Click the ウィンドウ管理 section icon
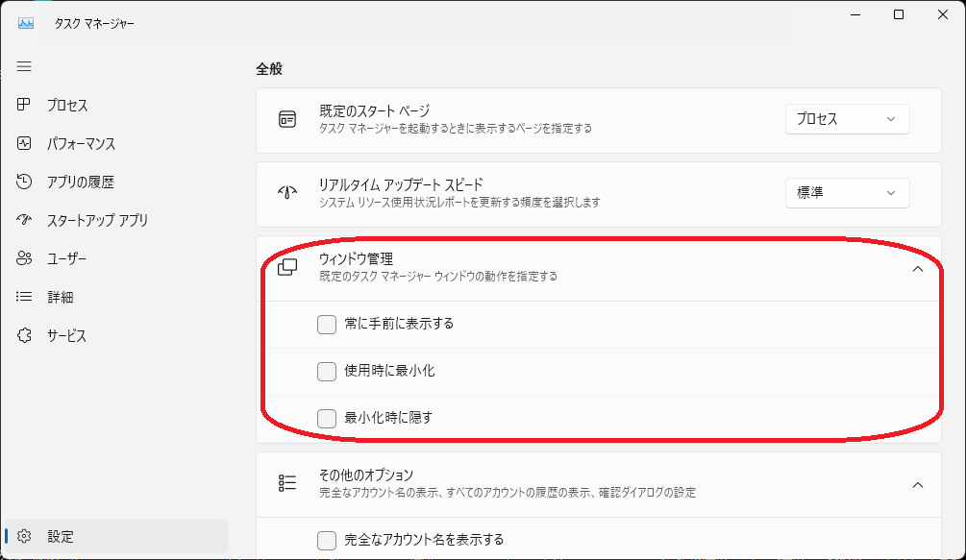The image size is (966, 560). pyautogui.click(x=287, y=266)
